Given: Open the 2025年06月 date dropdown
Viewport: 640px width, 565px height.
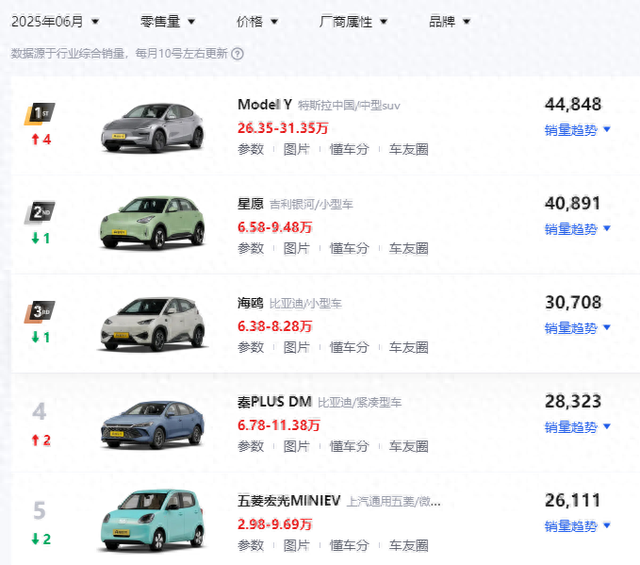Looking at the screenshot, I should 55,22.
